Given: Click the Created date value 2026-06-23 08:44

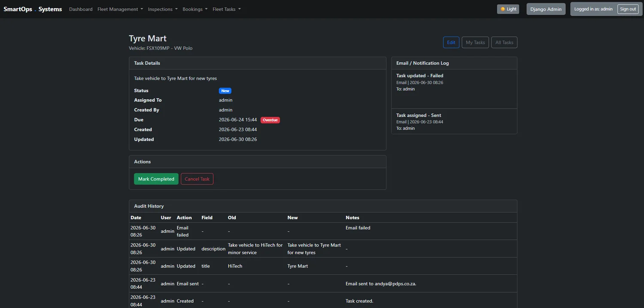Looking at the screenshot, I should [238, 130].
